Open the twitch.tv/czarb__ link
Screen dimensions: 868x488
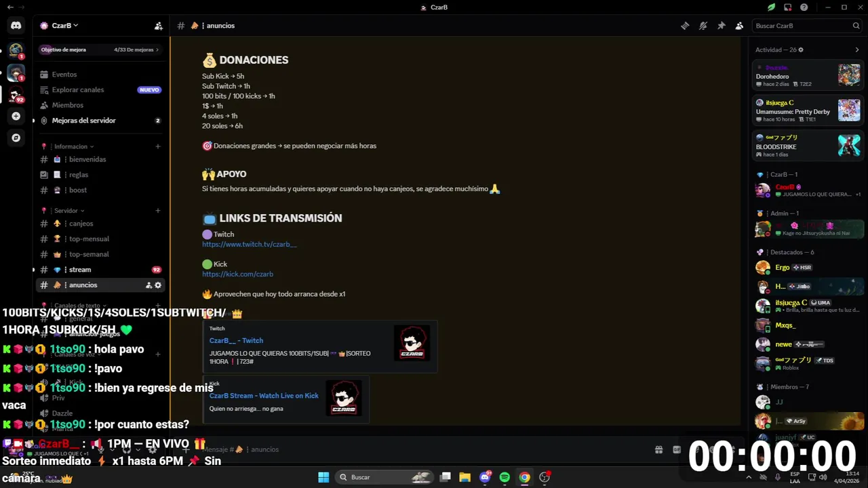coord(249,244)
